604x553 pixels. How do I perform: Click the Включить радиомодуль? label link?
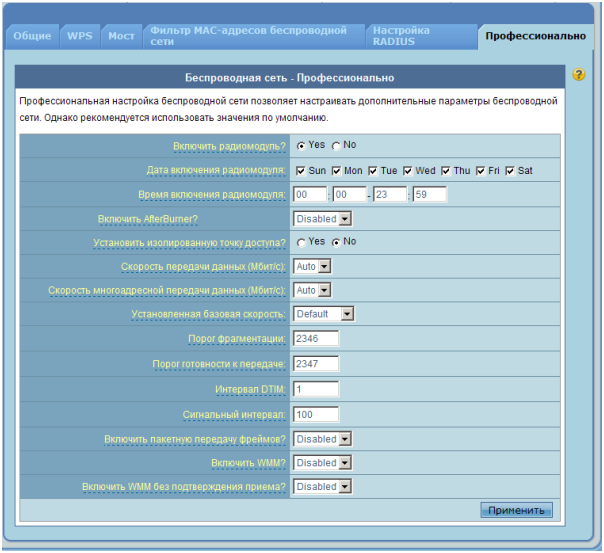(229, 147)
